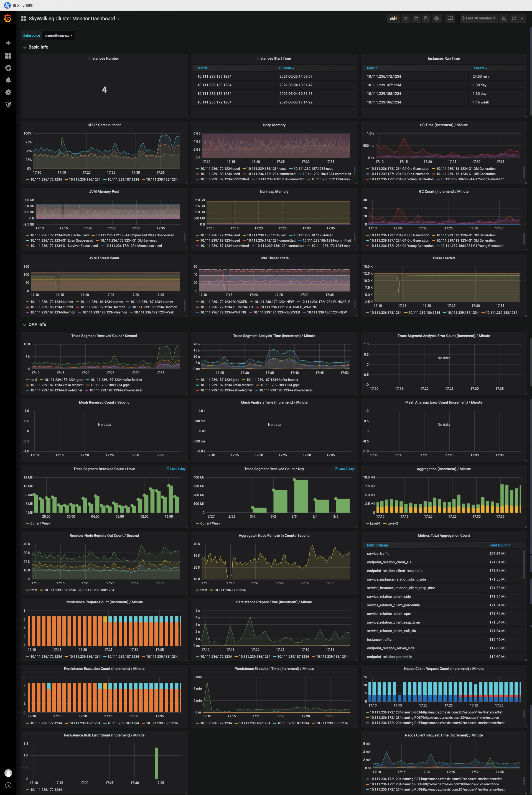
Task: Open the prometheus-sw datasource dropdown
Action: tap(58, 35)
